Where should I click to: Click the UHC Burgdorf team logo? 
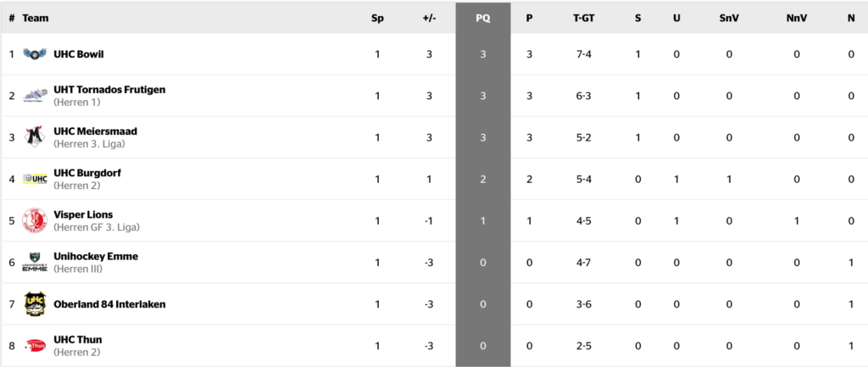[35, 179]
